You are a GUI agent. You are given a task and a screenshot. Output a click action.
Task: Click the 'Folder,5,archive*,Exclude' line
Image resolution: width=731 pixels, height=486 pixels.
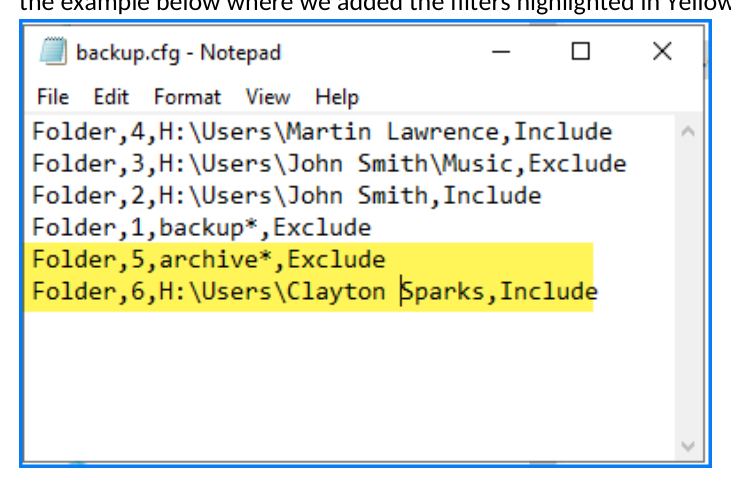(209, 259)
